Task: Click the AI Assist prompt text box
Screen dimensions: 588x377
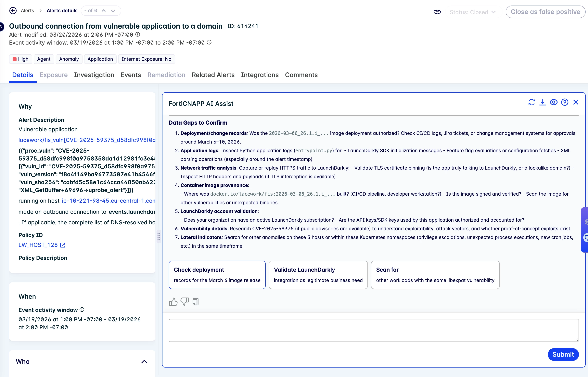Action: click(374, 330)
